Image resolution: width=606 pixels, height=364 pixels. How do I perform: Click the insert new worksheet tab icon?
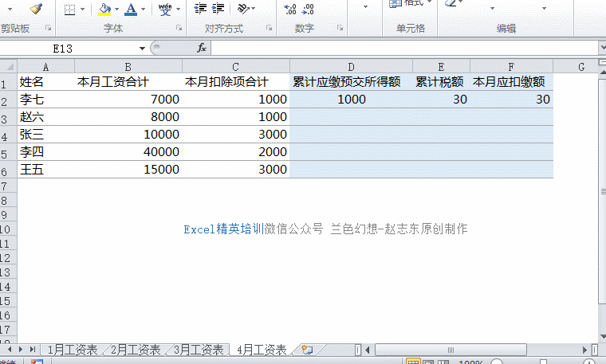307,350
